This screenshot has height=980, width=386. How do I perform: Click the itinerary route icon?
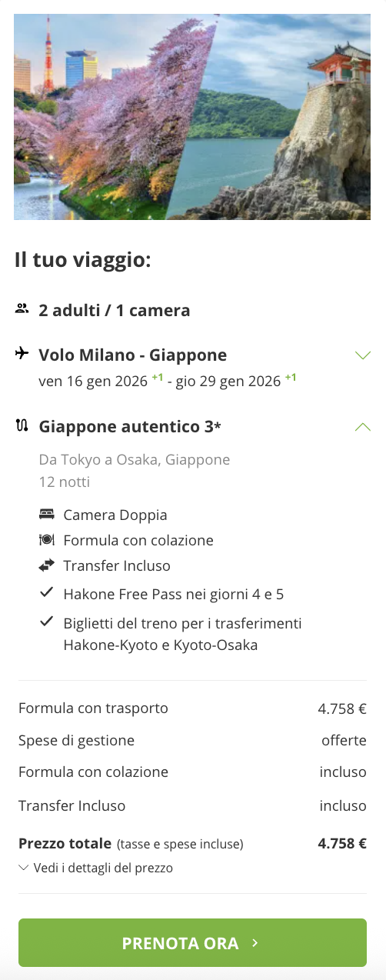tap(22, 425)
